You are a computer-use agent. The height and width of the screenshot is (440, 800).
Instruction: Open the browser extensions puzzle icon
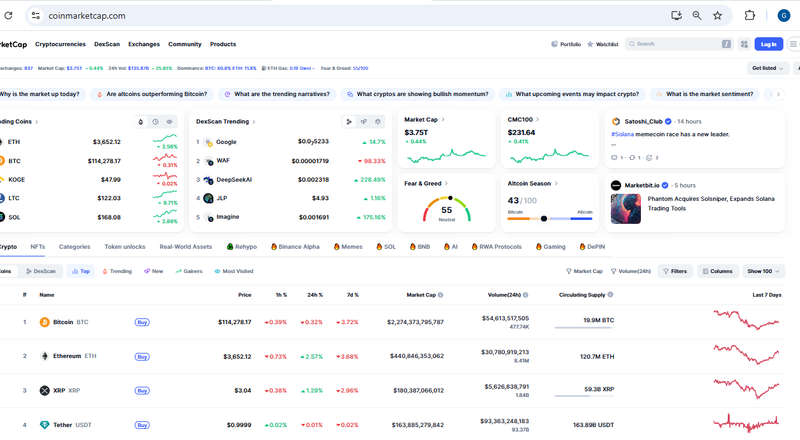click(x=749, y=15)
